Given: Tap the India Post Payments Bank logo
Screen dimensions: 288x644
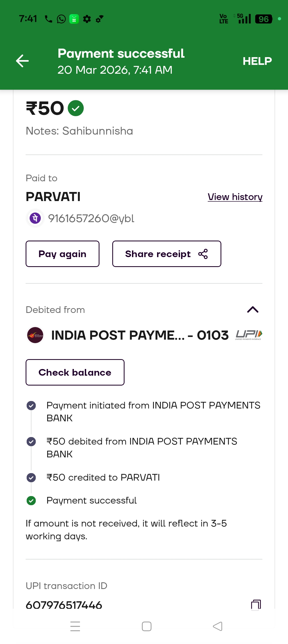Looking at the screenshot, I should (35, 335).
